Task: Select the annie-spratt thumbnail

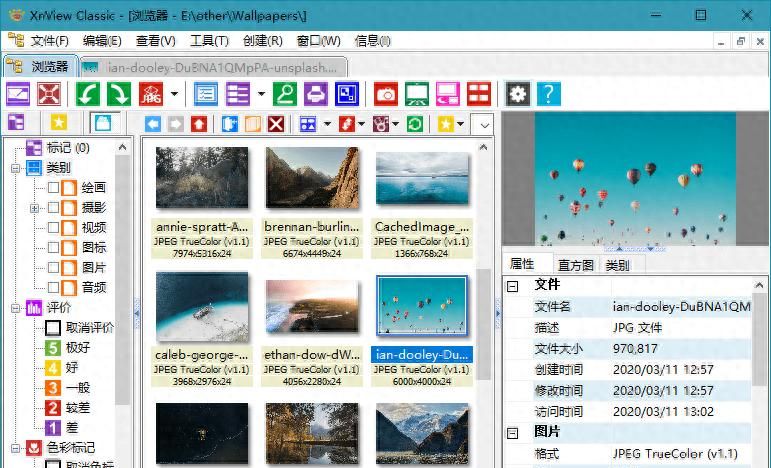Action: click(x=202, y=177)
